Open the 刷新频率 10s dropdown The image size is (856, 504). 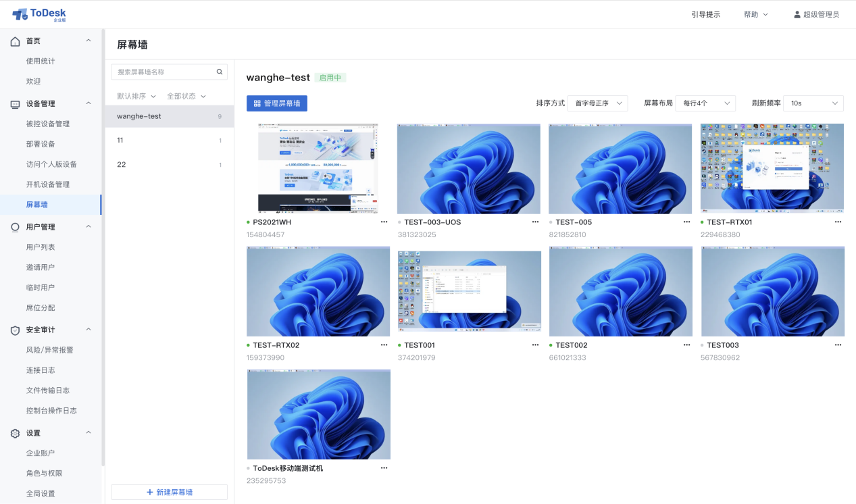(813, 103)
